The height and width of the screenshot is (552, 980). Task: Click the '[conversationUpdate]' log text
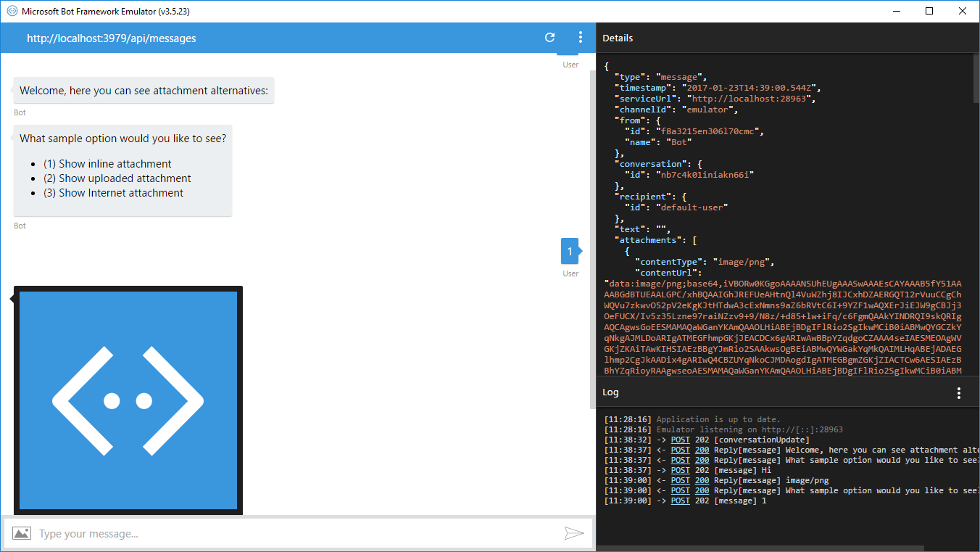pos(762,440)
